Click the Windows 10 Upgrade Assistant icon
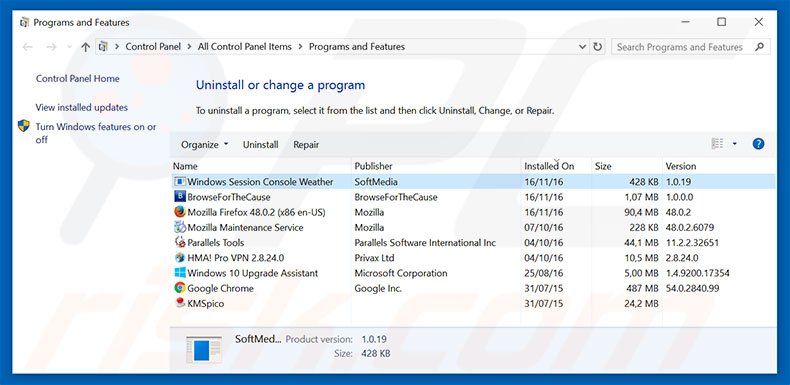 coord(180,273)
